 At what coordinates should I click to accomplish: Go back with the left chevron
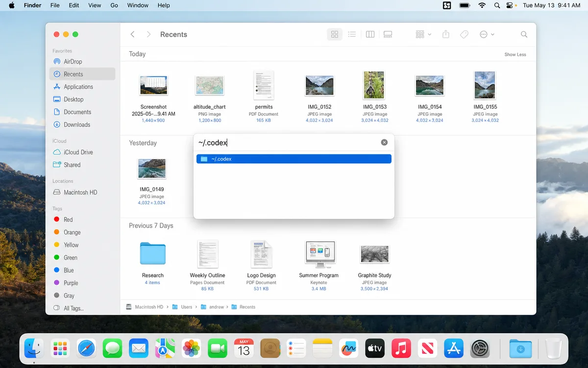click(x=132, y=34)
